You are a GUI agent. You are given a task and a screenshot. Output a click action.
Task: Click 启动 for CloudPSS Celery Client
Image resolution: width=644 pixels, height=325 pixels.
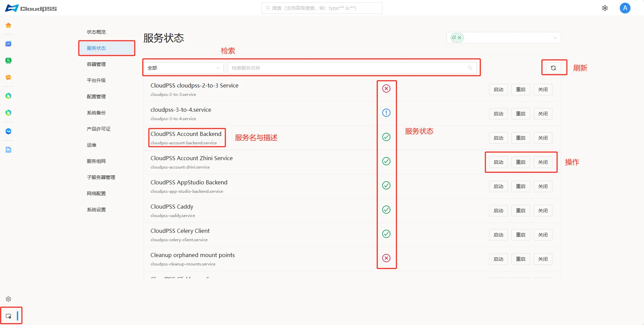pos(498,235)
